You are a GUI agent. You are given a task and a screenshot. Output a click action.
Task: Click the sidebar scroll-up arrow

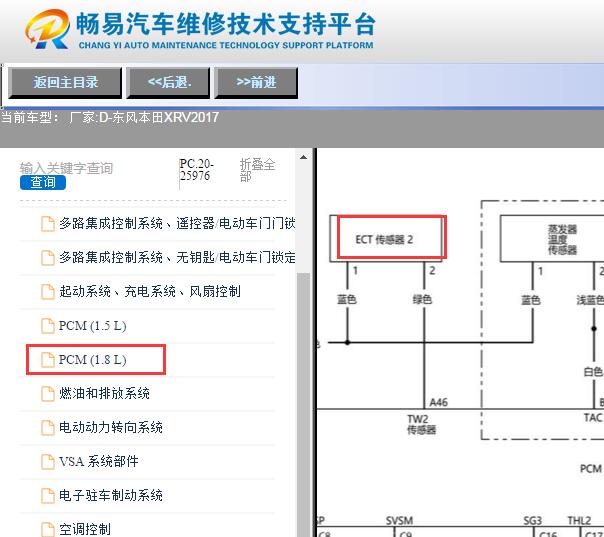(304, 157)
